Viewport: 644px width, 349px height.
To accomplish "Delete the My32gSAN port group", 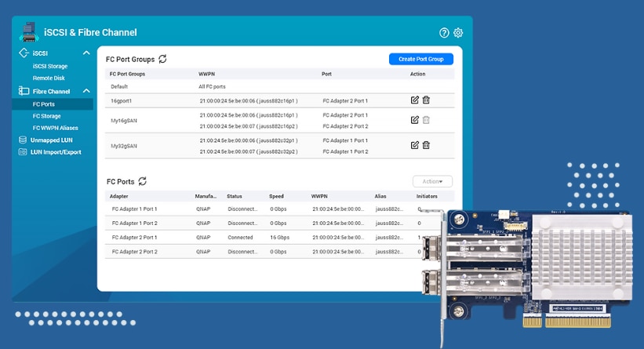I will pyautogui.click(x=426, y=145).
